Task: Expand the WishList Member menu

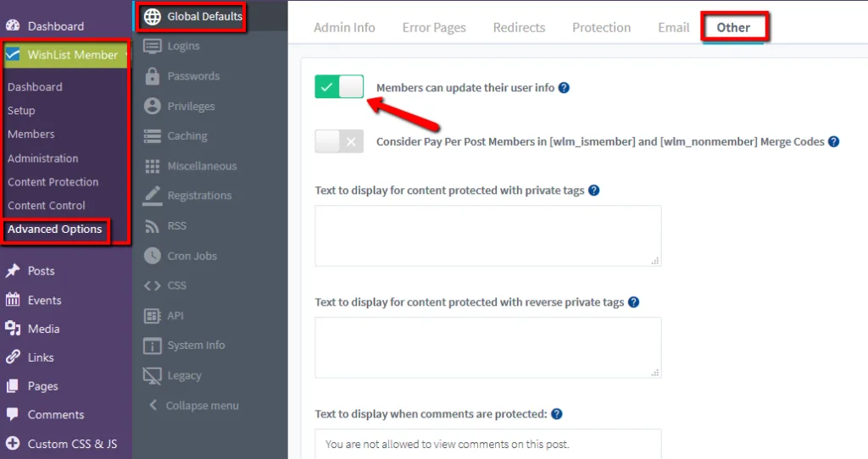Action: tap(65, 55)
